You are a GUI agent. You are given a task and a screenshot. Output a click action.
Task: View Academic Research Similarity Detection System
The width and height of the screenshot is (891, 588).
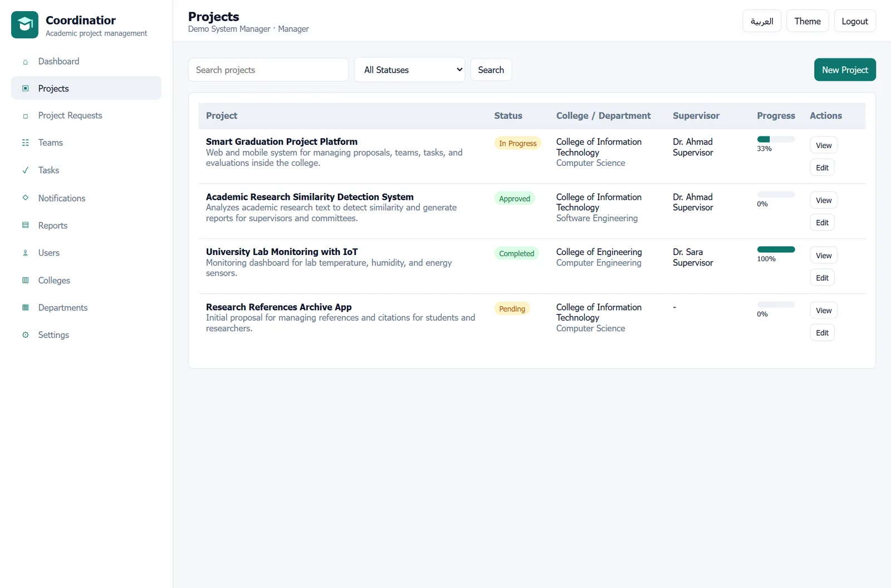pos(824,200)
